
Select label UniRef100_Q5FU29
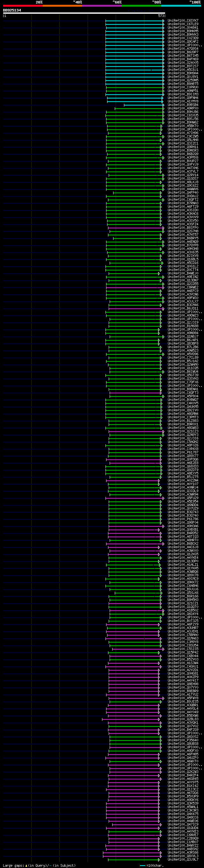pos(183,498)
